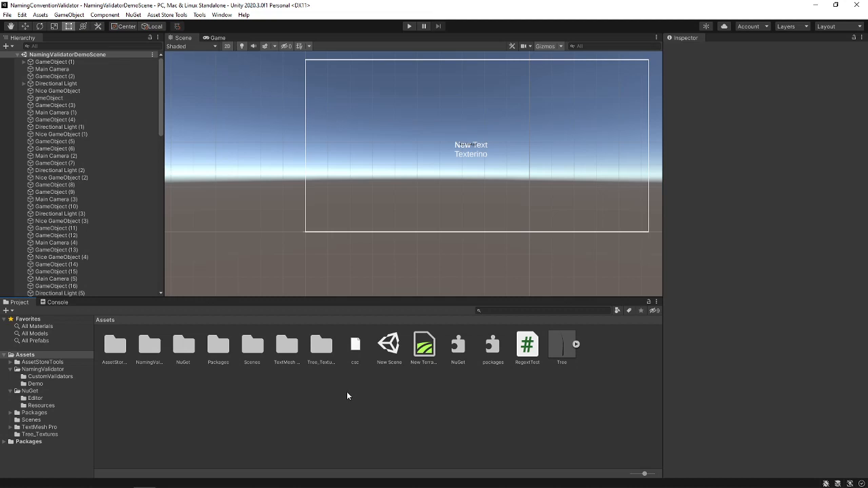
Task: Select the Transform tool
Action: (x=83, y=26)
